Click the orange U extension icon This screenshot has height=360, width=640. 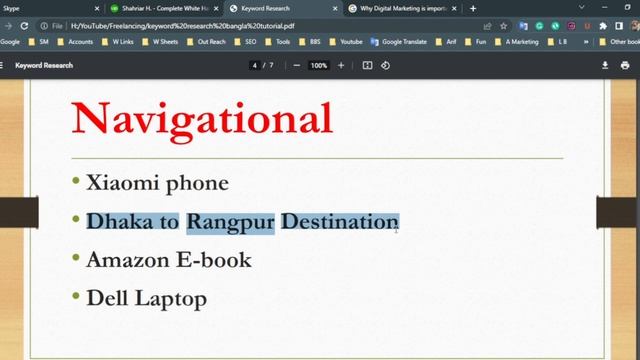587,26
